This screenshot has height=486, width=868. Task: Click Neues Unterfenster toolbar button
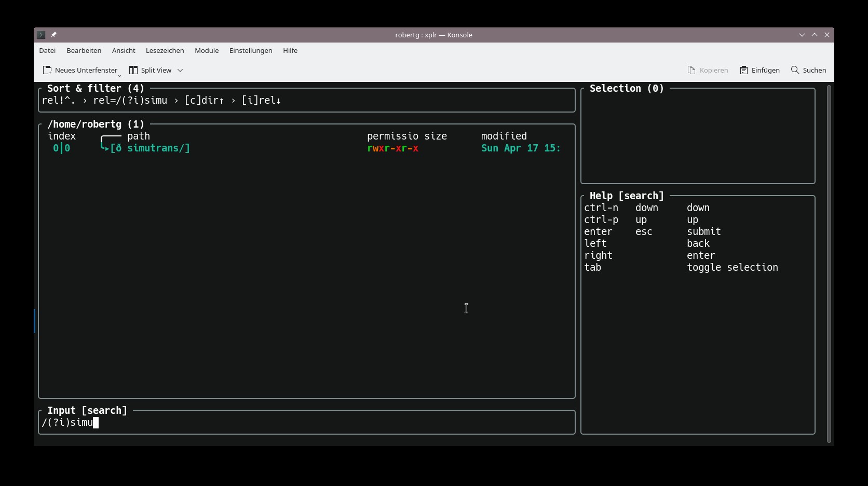click(x=80, y=70)
